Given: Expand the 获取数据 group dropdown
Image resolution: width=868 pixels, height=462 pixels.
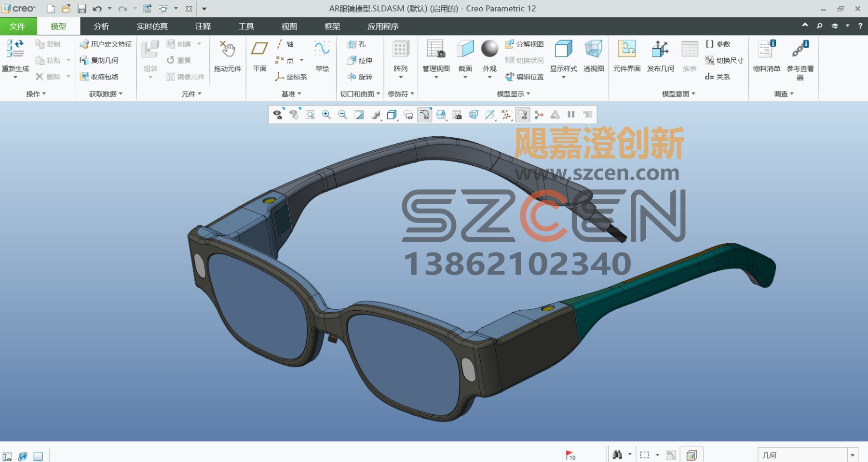Looking at the screenshot, I should tap(106, 94).
